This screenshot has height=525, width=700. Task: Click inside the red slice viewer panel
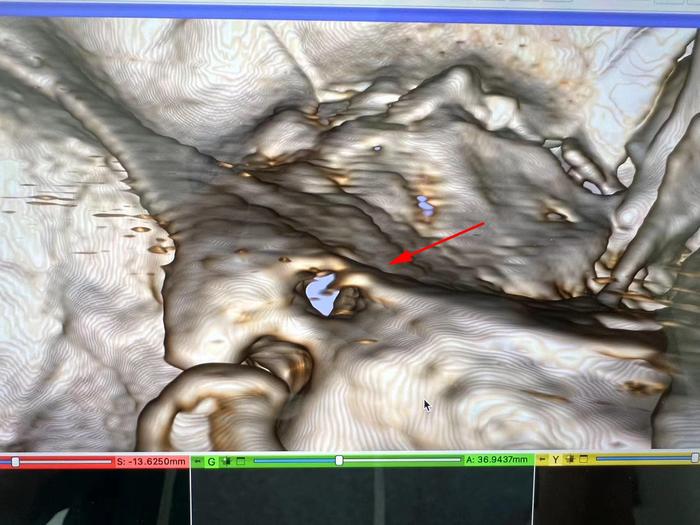pos(95,497)
